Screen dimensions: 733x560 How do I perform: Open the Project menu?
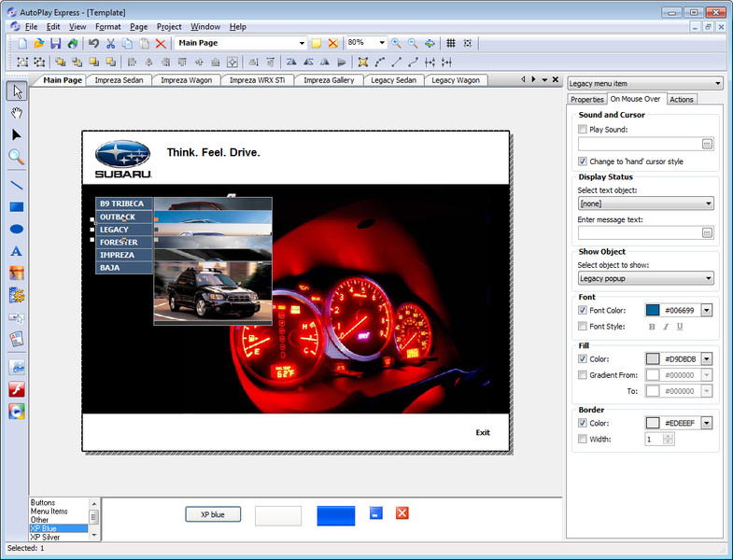coord(169,27)
